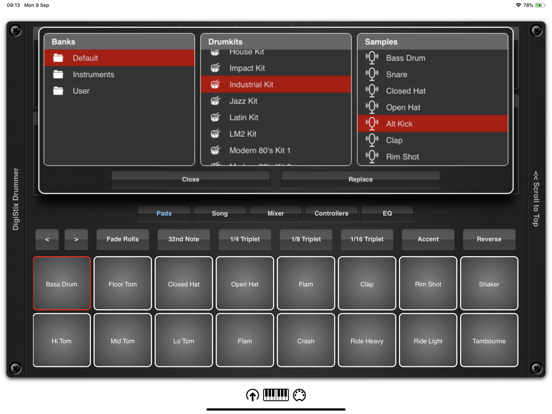The width and height of the screenshot is (552, 414).
Task: Open the piano keyboard icon in bottom bar
Action: pos(276,395)
